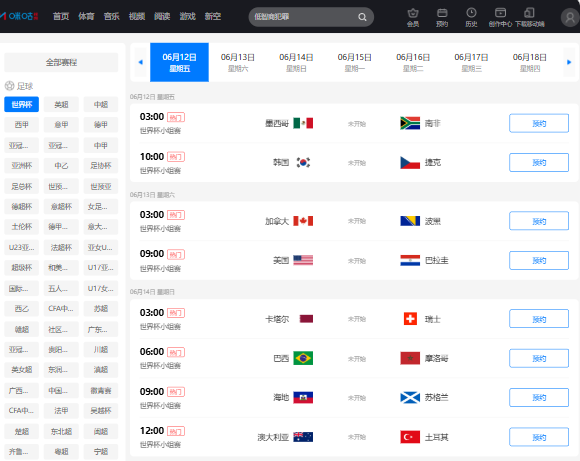Select the 西甲 league filter

pos(21,125)
